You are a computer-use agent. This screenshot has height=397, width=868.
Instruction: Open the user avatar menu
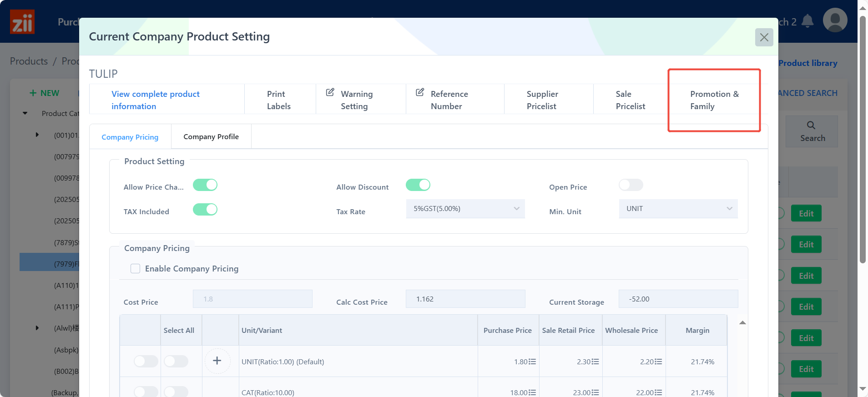coord(835,20)
